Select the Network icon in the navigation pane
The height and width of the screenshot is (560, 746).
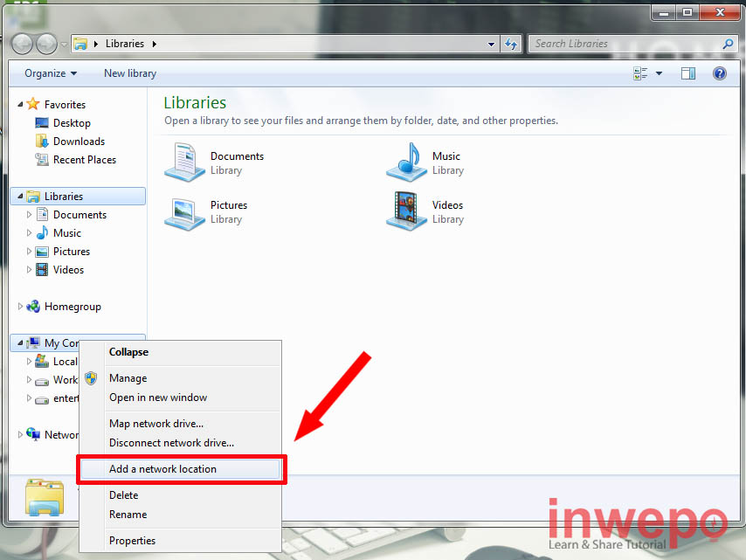click(33, 434)
